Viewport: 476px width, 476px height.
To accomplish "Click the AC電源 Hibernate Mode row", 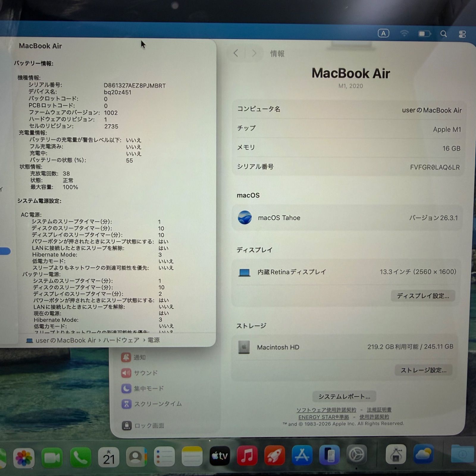I will [x=97, y=255].
